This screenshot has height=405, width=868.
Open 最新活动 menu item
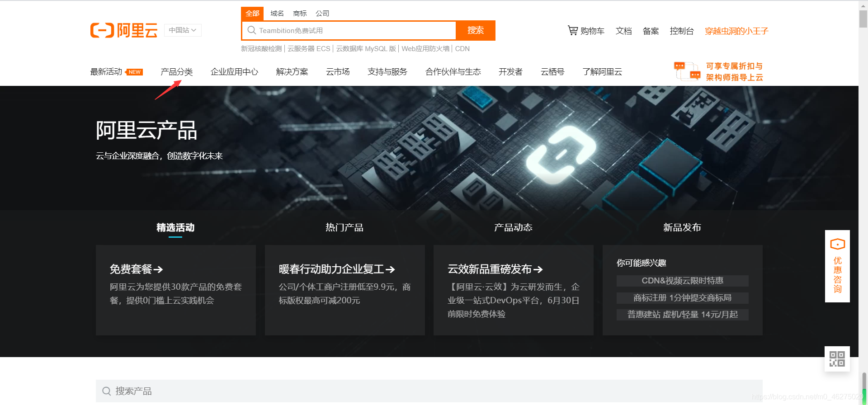106,72
